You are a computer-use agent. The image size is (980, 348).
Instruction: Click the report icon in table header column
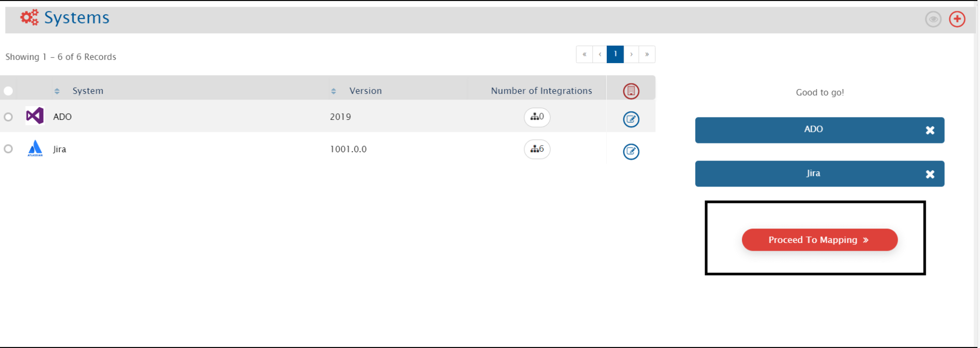[631, 91]
